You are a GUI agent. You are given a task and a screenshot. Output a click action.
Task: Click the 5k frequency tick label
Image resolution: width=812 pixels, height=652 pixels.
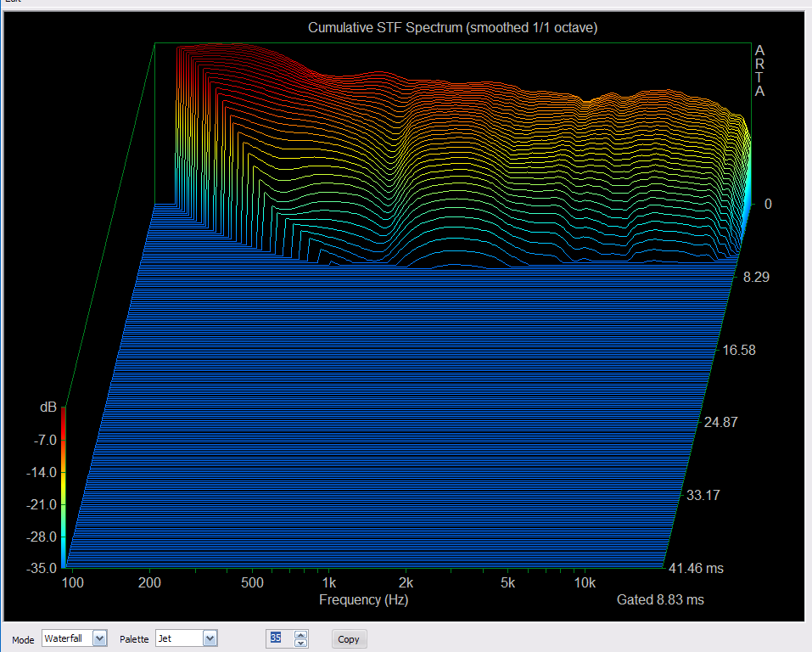pos(507,583)
